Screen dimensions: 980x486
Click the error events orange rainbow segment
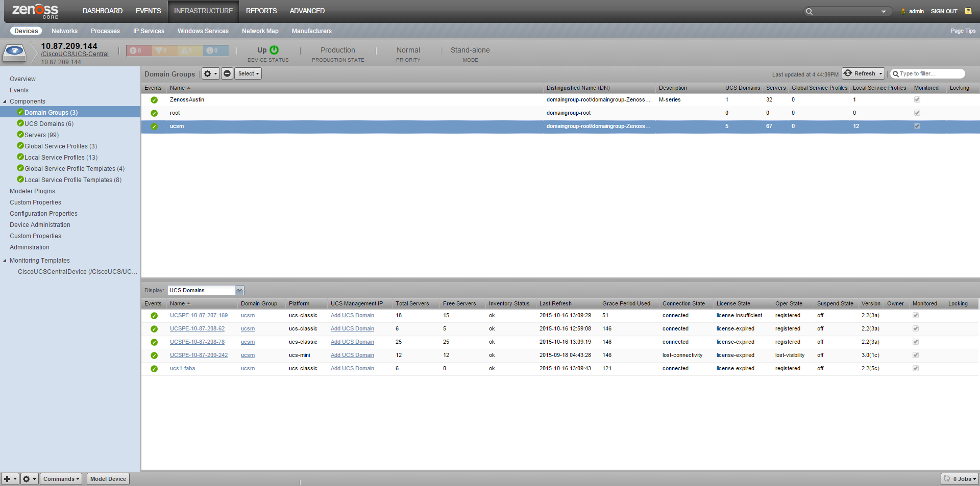[164, 50]
